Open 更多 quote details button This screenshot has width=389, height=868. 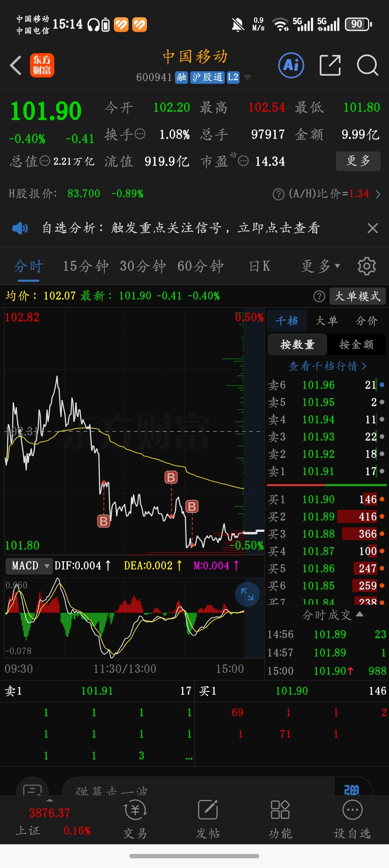click(x=358, y=161)
